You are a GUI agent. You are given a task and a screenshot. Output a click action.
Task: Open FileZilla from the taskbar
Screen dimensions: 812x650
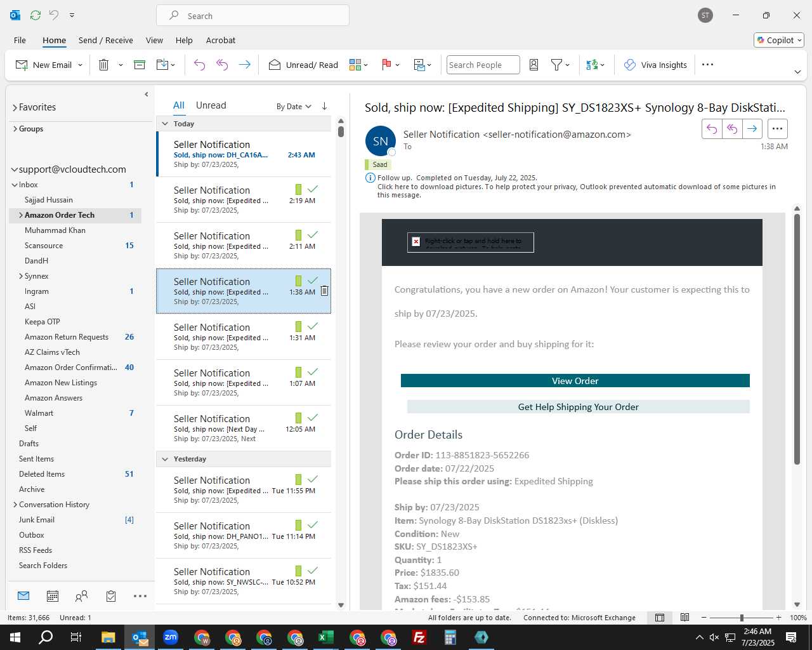pyautogui.click(x=419, y=637)
